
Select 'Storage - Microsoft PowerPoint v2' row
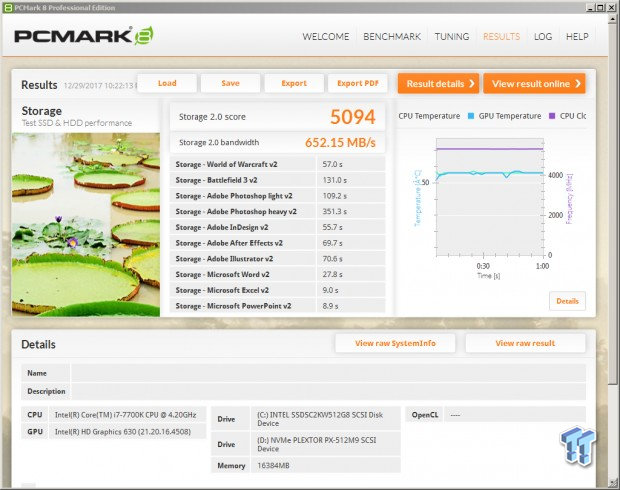click(277, 306)
